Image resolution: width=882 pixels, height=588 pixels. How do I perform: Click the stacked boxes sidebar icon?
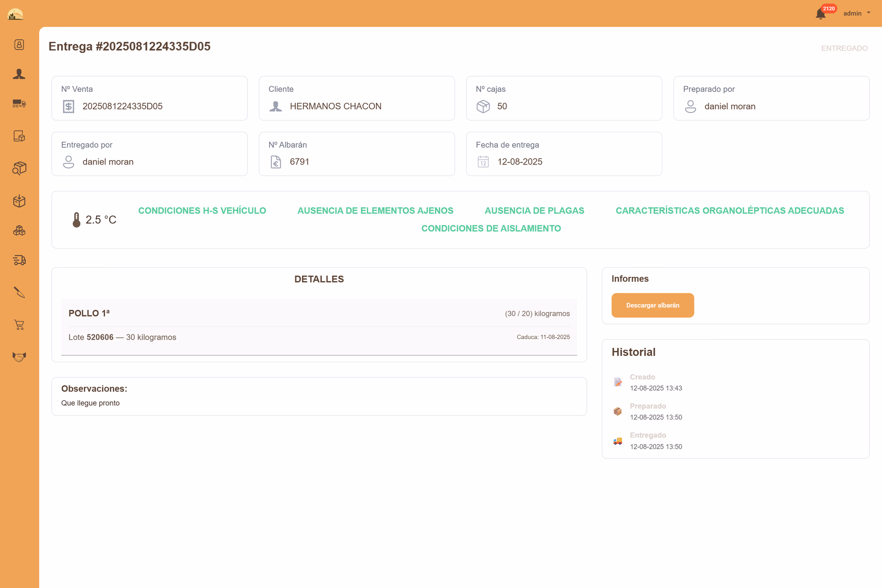click(19, 231)
